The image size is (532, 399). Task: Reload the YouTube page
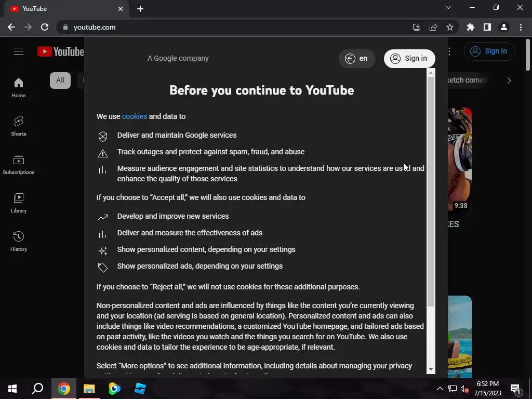coord(45,27)
